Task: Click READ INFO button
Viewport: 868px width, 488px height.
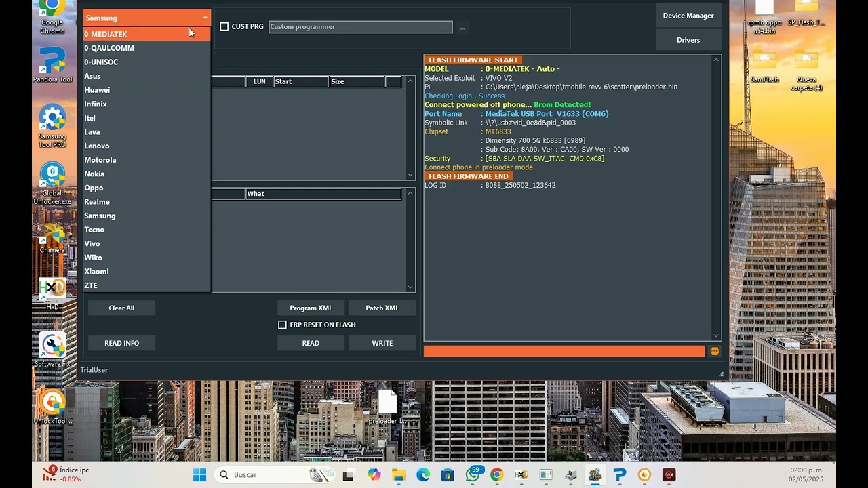Action: pos(121,343)
